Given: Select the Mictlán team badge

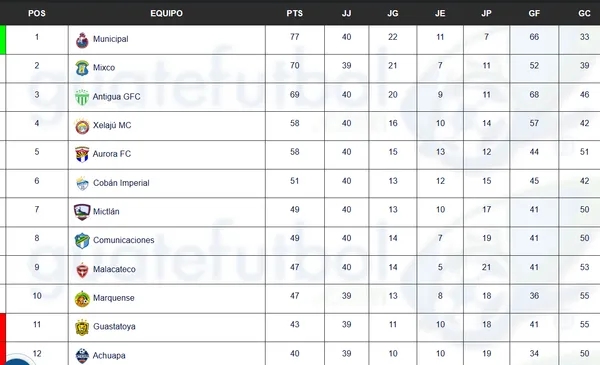Looking at the screenshot, I should point(82,212).
